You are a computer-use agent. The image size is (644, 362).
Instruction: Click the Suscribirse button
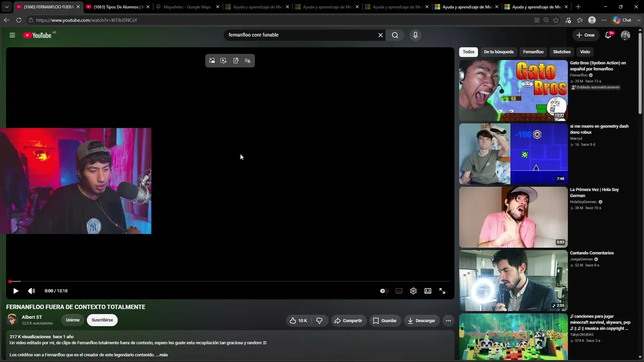click(102, 320)
